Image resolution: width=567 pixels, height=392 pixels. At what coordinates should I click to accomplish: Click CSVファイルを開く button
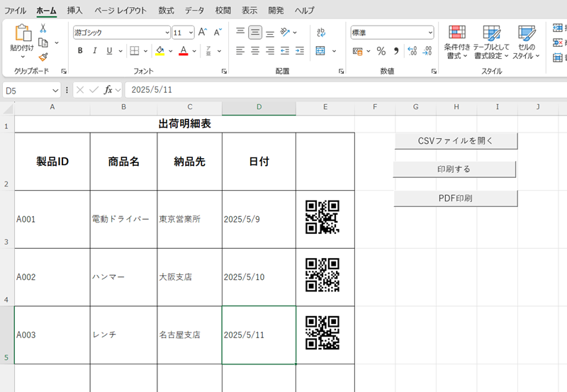coord(456,141)
